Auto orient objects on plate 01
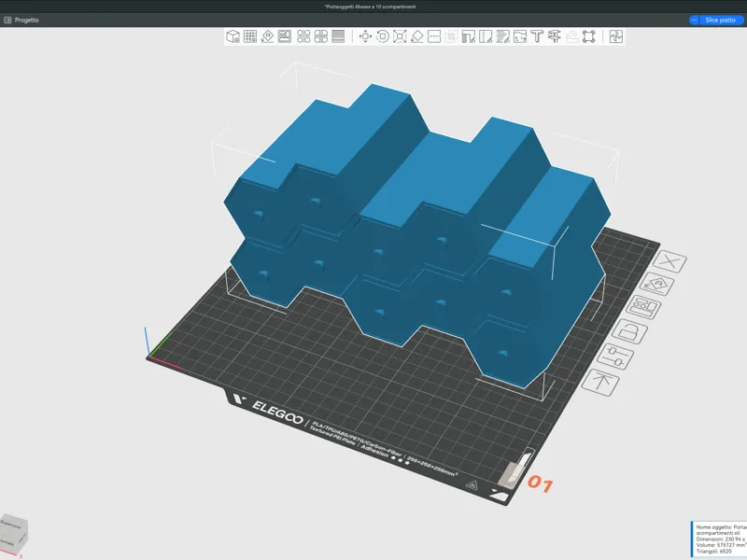 (656, 285)
